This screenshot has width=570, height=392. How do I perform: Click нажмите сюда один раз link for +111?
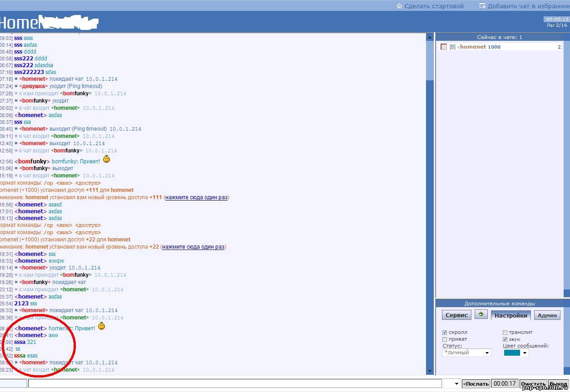click(x=196, y=197)
